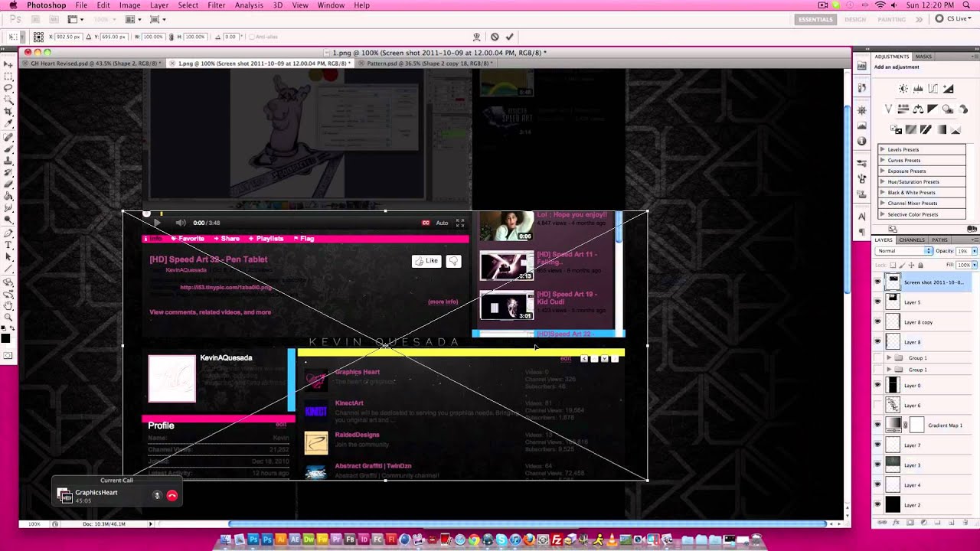Add a Selective Color adjustment icon
The height and width of the screenshot is (551, 980).
click(955, 129)
